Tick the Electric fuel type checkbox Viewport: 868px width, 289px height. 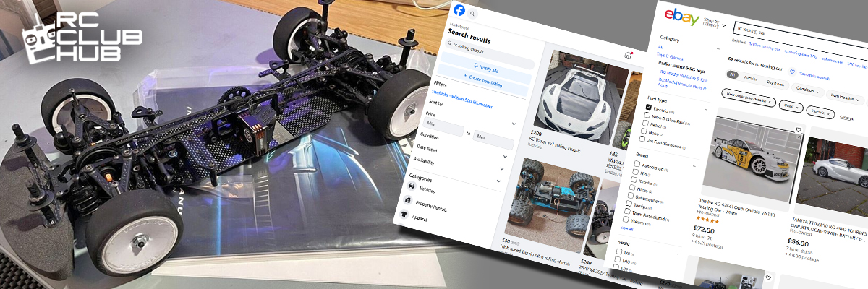point(649,106)
